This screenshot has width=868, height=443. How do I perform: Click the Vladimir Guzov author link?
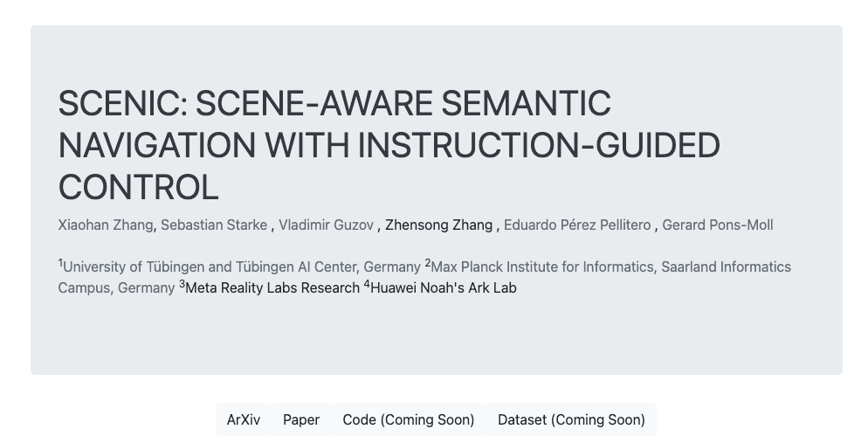point(326,225)
